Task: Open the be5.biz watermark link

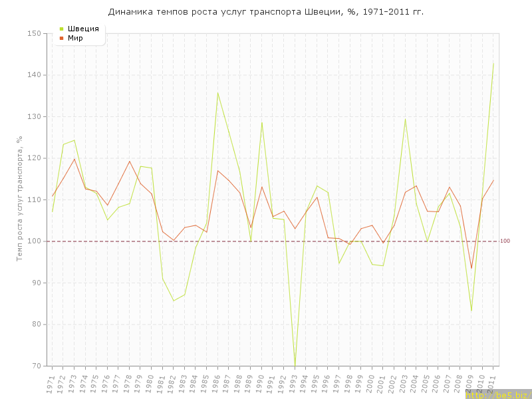Action: (x=497, y=394)
